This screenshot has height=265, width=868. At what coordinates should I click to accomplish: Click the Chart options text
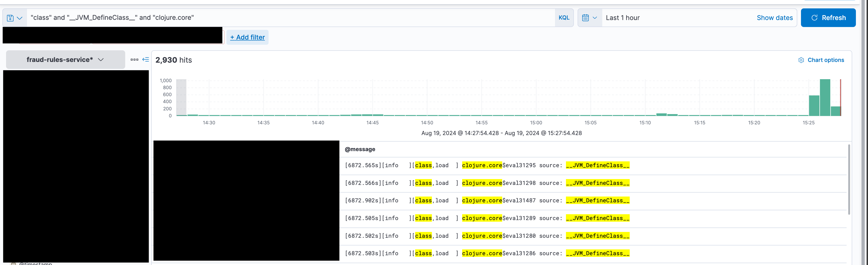tap(826, 60)
